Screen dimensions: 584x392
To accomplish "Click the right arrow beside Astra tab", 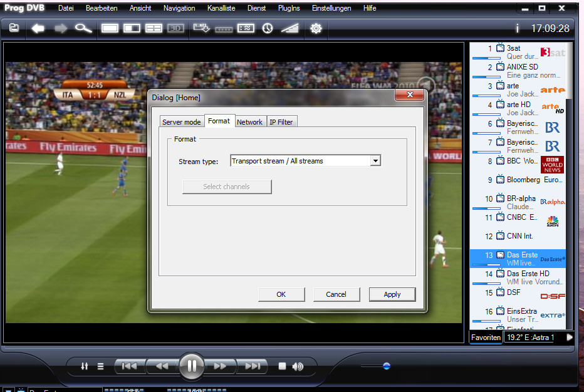I will (570, 338).
